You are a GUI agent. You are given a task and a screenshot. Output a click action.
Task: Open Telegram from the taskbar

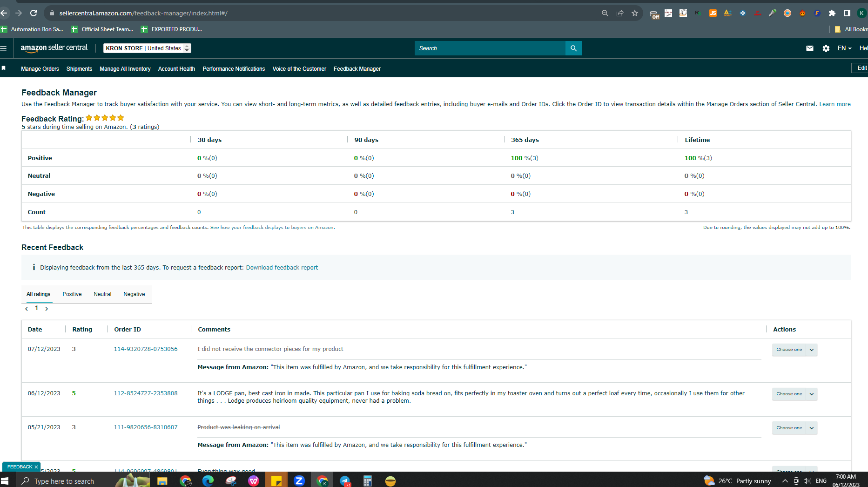tap(345, 481)
